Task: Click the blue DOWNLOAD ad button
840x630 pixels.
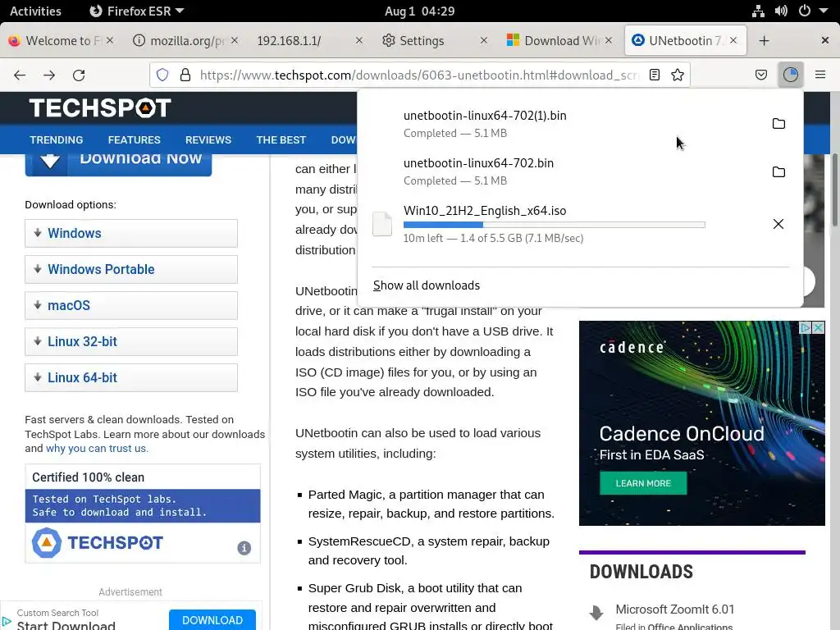Action: pyautogui.click(x=212, y=620)
